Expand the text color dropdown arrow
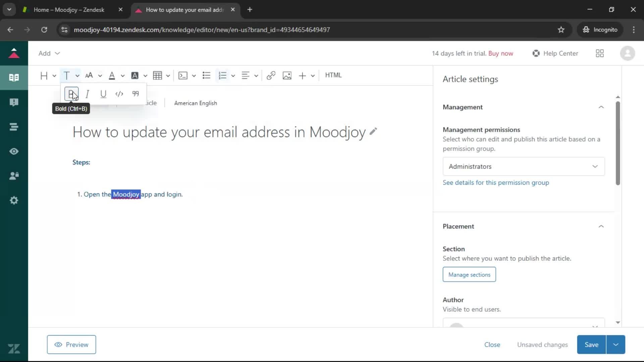 pyautogui.click(x=123, y=76)
